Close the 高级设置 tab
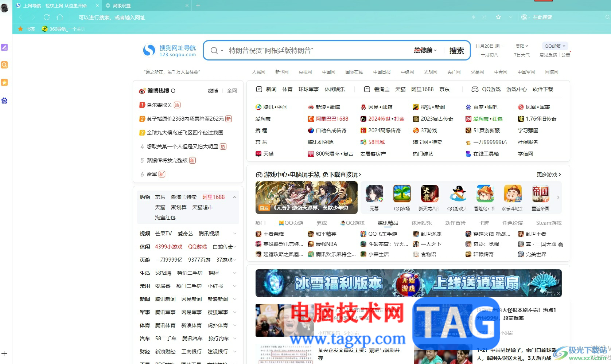Image resolution: width=611 pixels, height=364 pixels. (x=187, y=5)
